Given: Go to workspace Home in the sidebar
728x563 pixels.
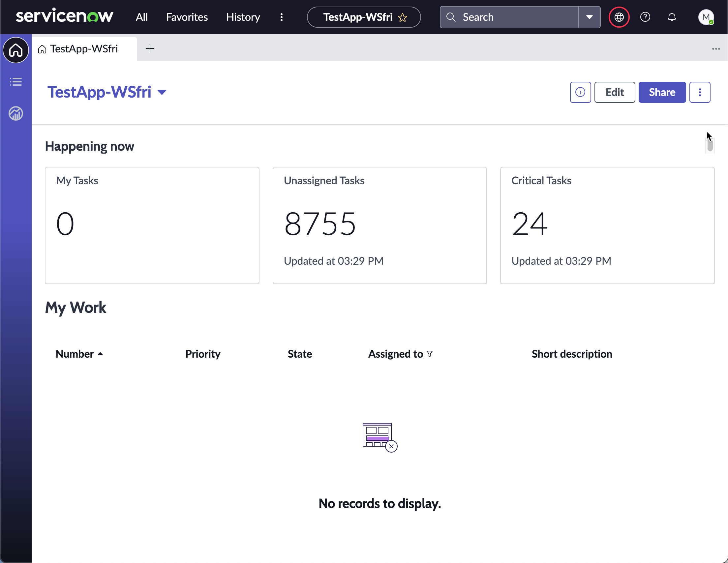Looking at the screenshot, I should [x=16, y=50].
